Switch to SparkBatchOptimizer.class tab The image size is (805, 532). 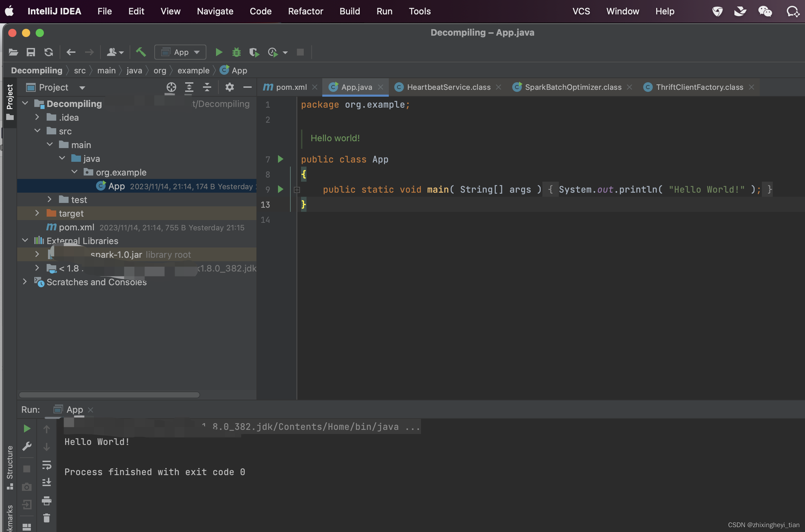tap(573, 87)
